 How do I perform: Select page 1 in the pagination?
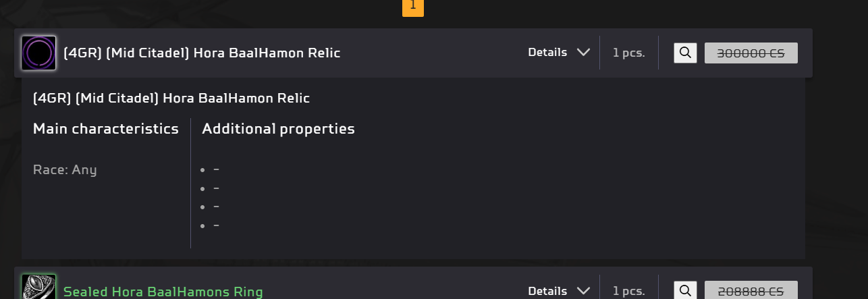pyautogui.click(x=413, y=7)
